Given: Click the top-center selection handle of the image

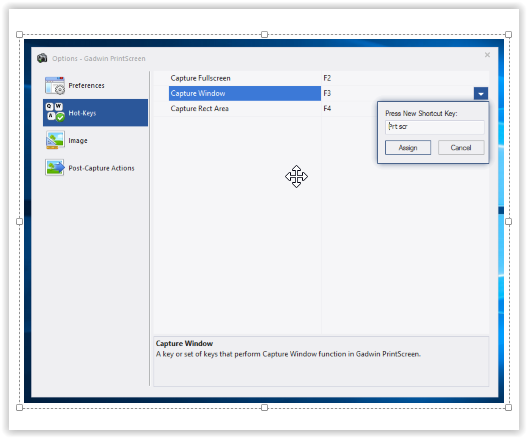Looking at the screenshot, I should pyautogui.click(x=264, y=34).
